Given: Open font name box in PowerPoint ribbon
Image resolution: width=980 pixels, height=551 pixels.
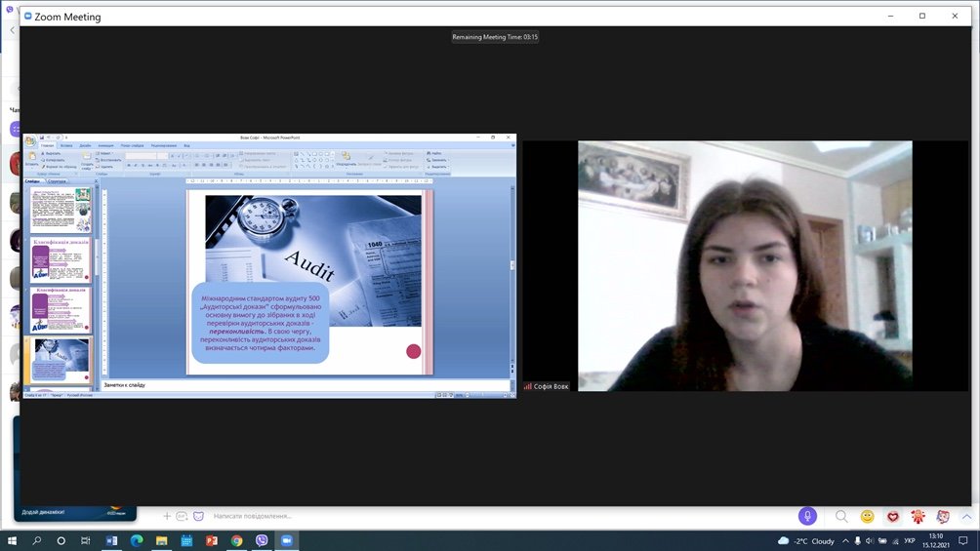Looking at the screenshot, I should 141,156.
